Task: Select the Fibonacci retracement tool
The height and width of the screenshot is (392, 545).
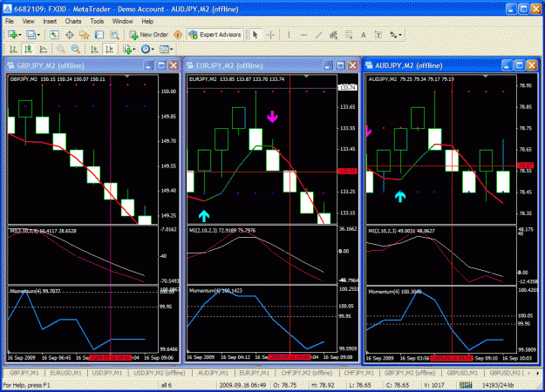Action: [x=349, y=35]
